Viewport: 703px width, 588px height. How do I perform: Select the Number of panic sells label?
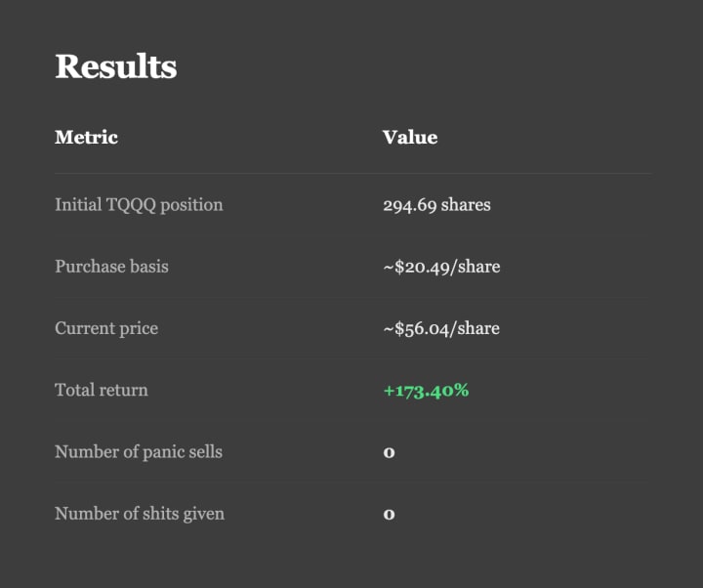point(139,451)
